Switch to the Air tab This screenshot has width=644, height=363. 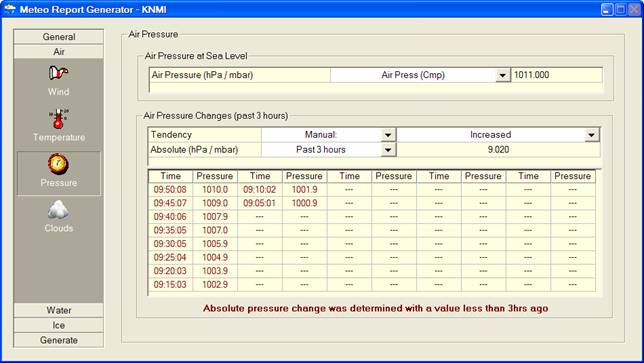pyautogui.click(x=59, y=52)
